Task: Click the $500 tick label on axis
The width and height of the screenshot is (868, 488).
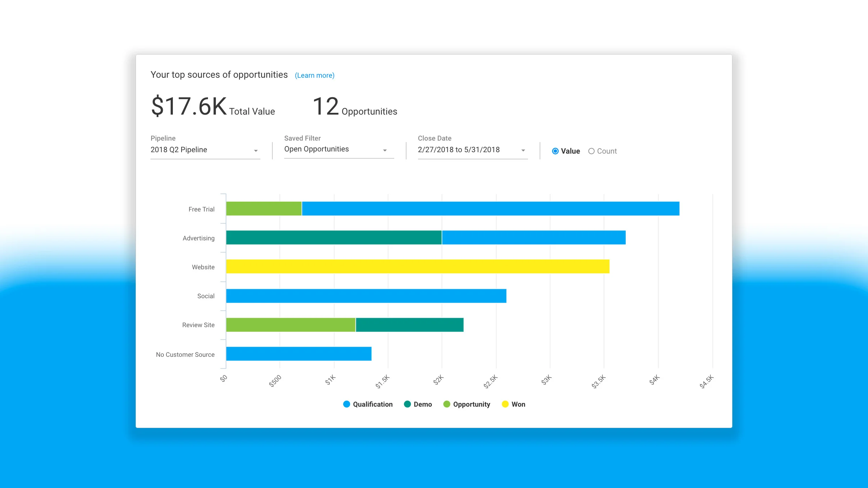Action: 275,381
